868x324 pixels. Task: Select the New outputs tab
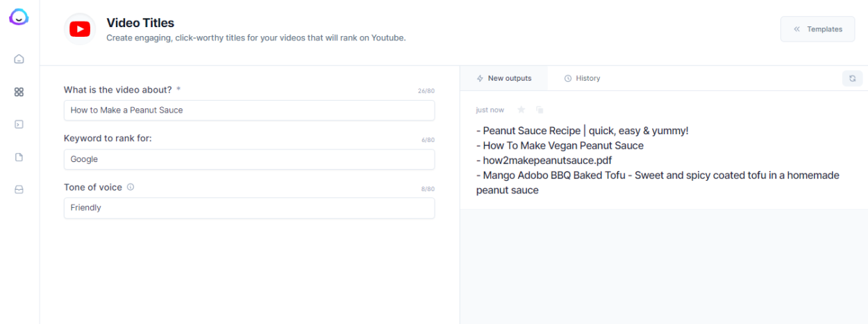click(503, 79)
